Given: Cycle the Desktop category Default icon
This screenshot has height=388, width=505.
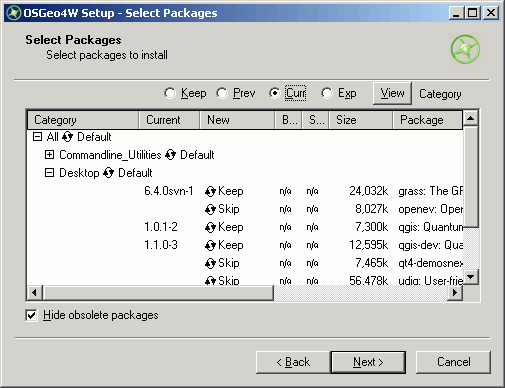Looking at the screenshot, I should tap(108, 173).
